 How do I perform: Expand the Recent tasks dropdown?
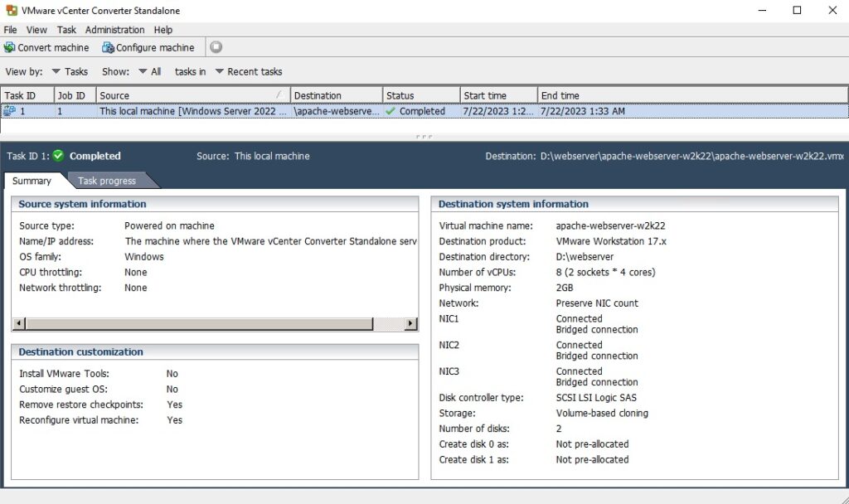click(x=249, y=71)
